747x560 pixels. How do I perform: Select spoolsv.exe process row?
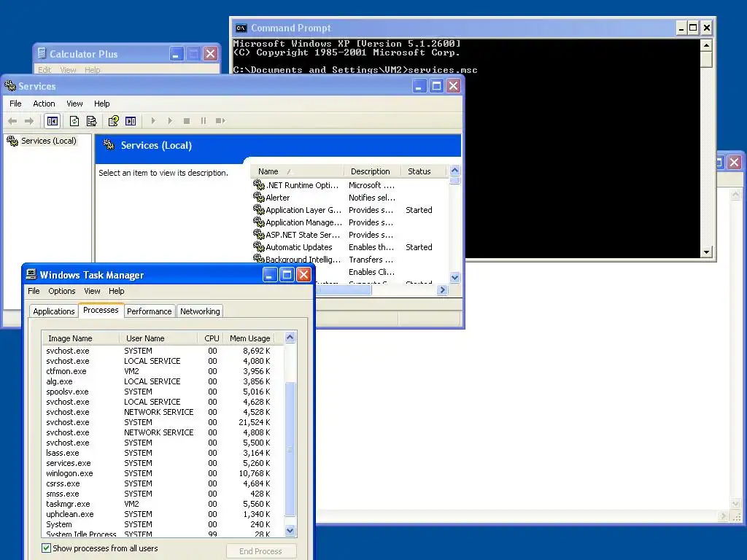pyautogui.click(x=163, y=392)
